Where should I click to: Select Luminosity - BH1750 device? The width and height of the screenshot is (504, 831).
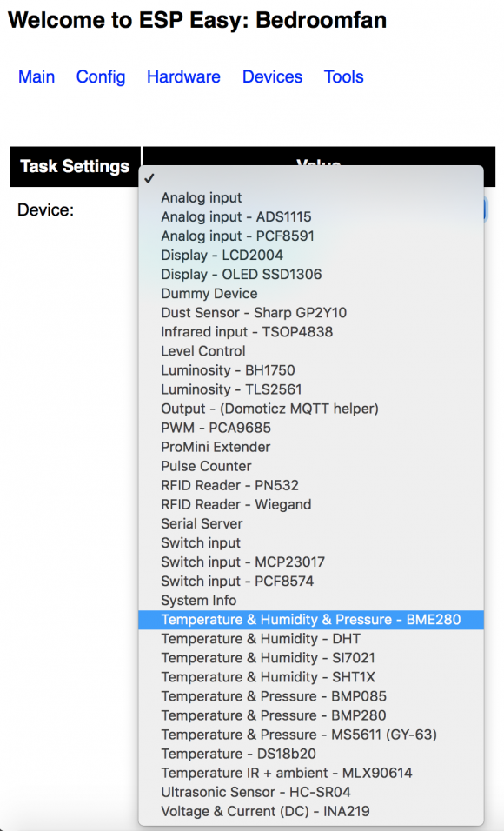click(x=311, y=370)
